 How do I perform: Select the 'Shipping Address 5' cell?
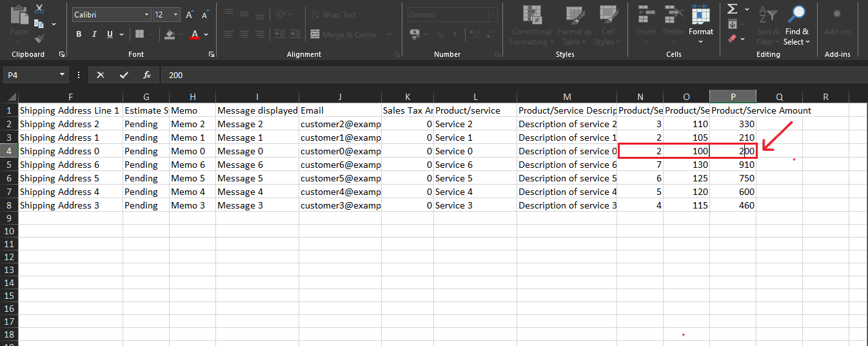(70, 178)
